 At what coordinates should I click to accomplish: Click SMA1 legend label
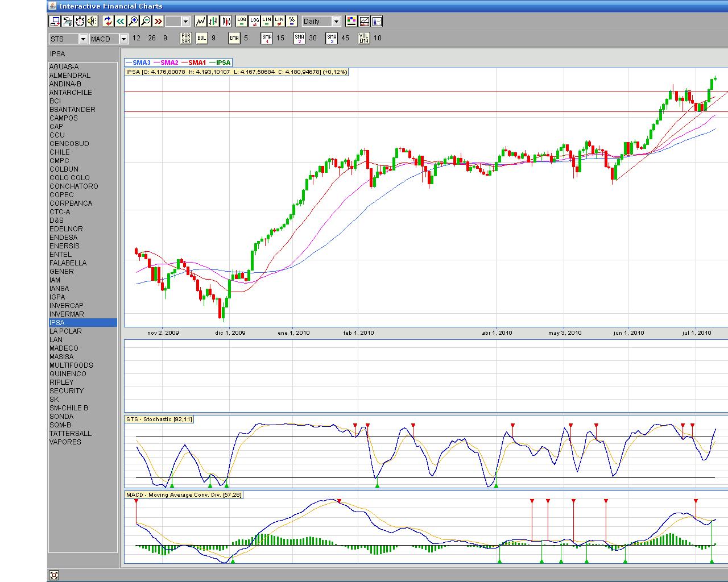coord(197,63)
